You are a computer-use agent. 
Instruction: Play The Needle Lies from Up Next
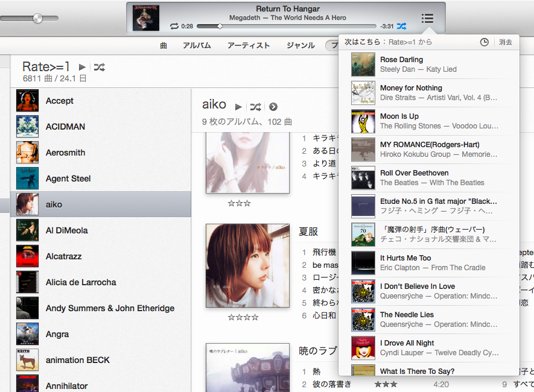pyautogui.click(x=429, y=320)
